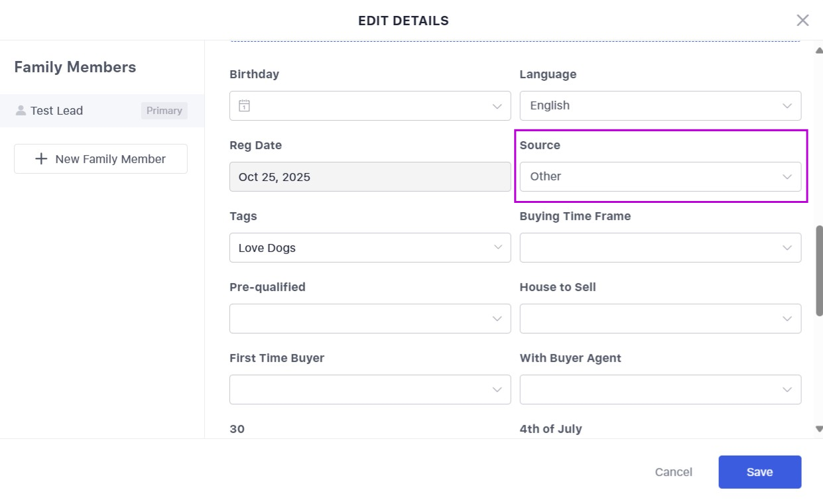Click the scrollbar up arrow

(x=818, y=51)
